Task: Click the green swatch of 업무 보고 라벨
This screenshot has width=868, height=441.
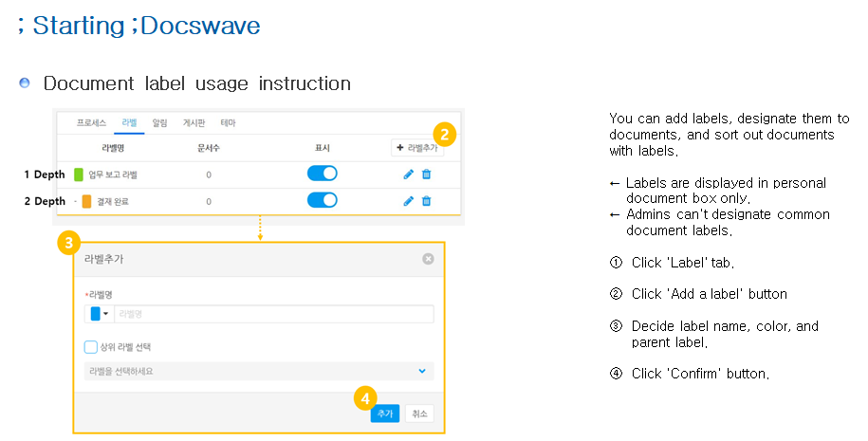Action: 79,175
